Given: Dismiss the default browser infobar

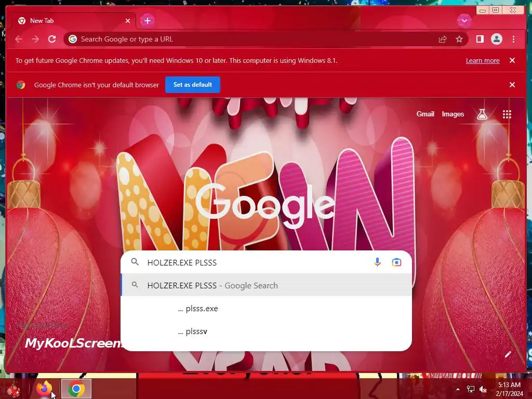Looking at the screenshot, I should click(512, 85).
